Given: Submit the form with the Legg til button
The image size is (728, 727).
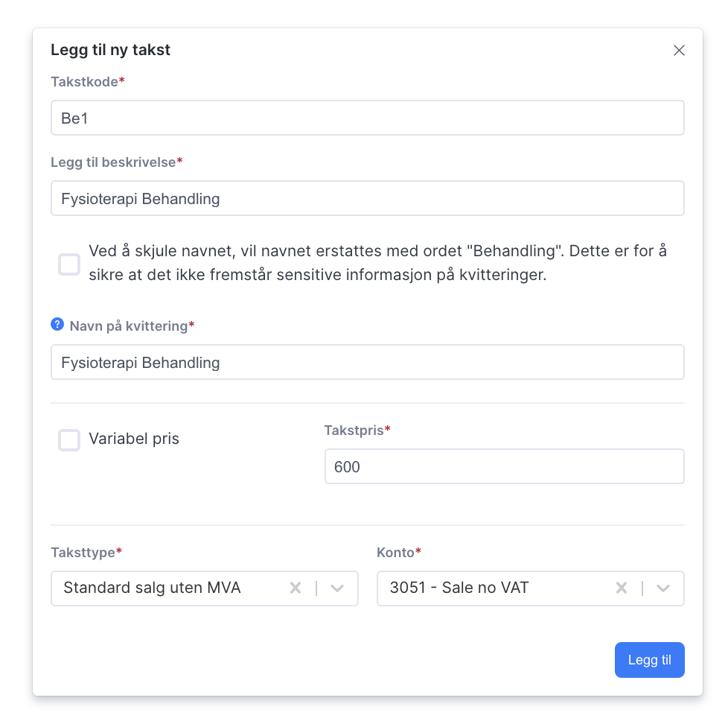Looking at the screenshot, I should click(x=650, y=660).
